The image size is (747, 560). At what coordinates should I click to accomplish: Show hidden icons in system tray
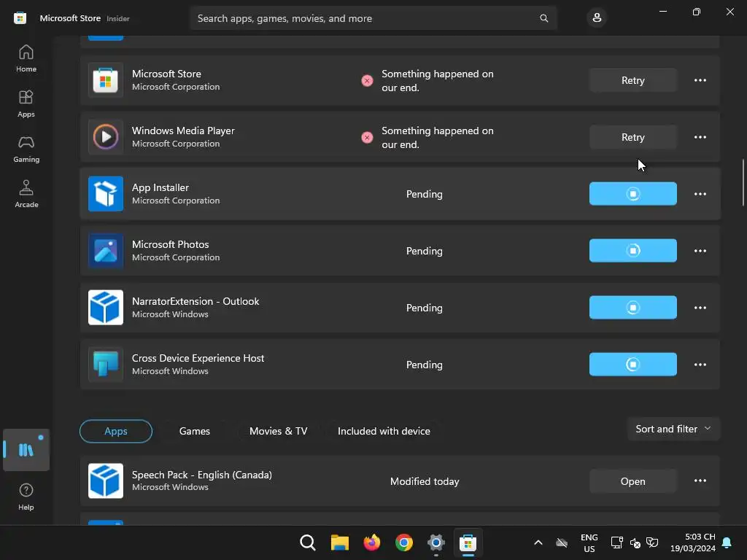[x=538, y=542]
